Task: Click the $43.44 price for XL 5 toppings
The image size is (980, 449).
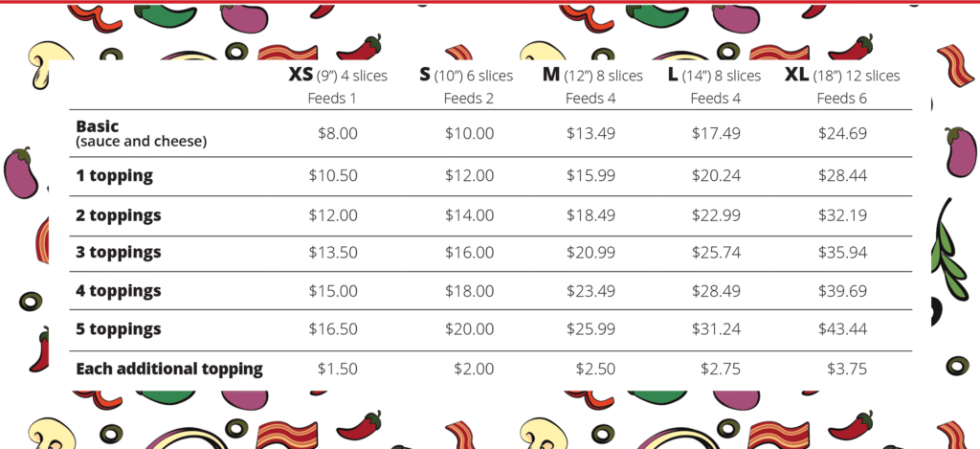Action: 842,329
